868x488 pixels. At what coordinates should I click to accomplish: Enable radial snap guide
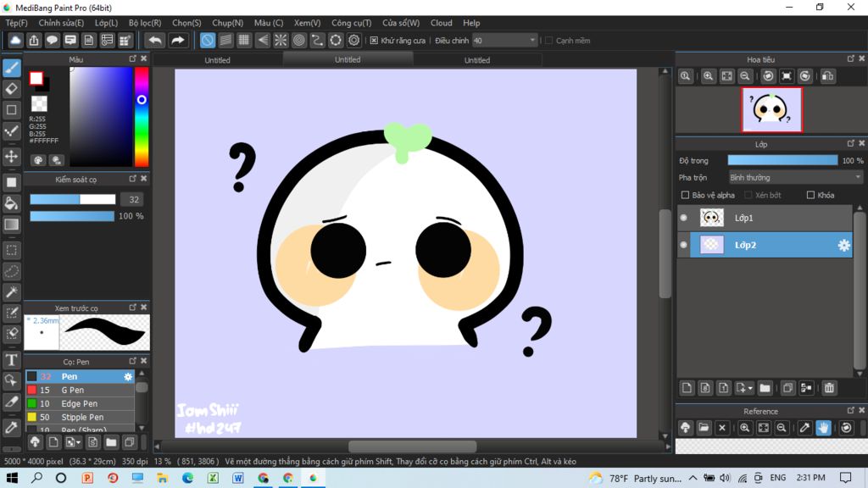point(281,41)
